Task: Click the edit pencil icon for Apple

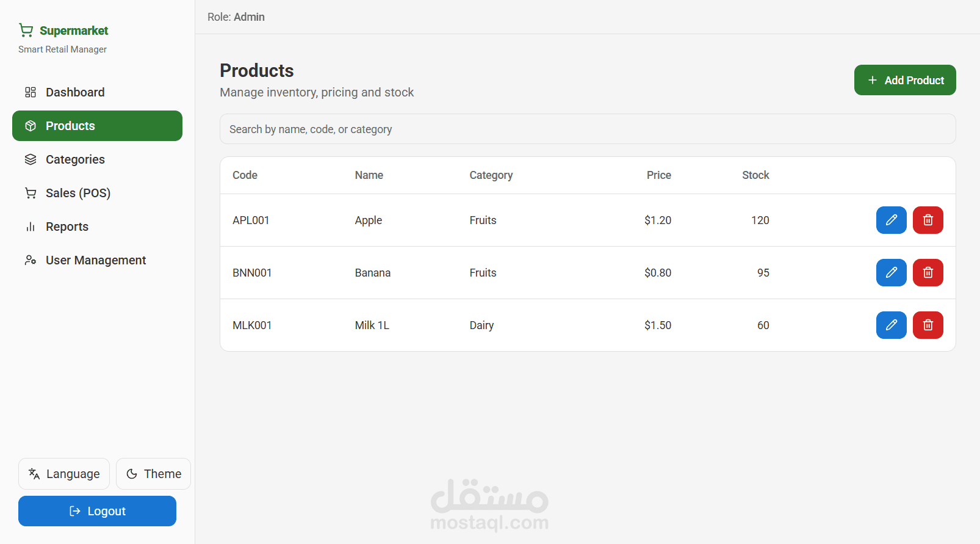Action: pos(891,220)
